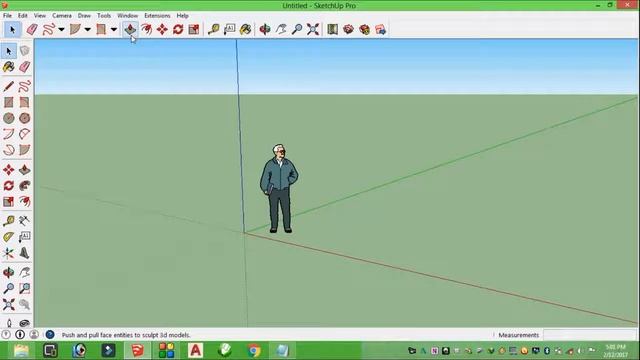Choose Pan hand in Getting Started toolbar

pyautogui.click(x=281, y=29)
